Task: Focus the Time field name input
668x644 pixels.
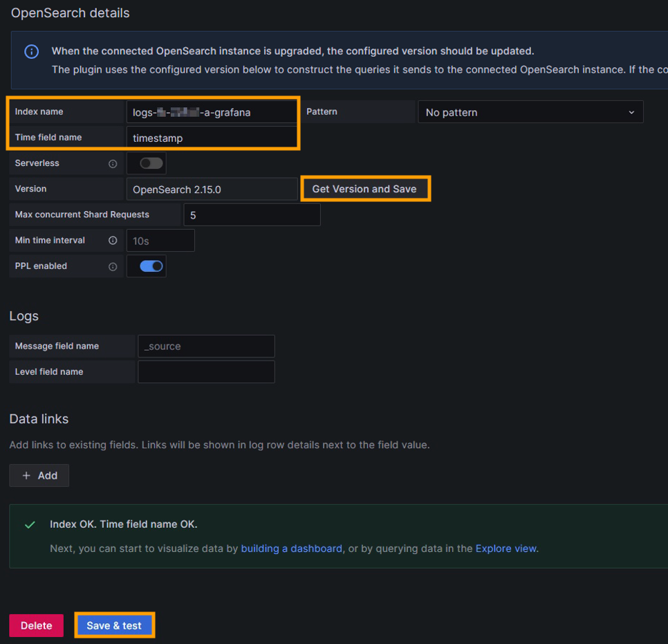Action: pos(212,138)
